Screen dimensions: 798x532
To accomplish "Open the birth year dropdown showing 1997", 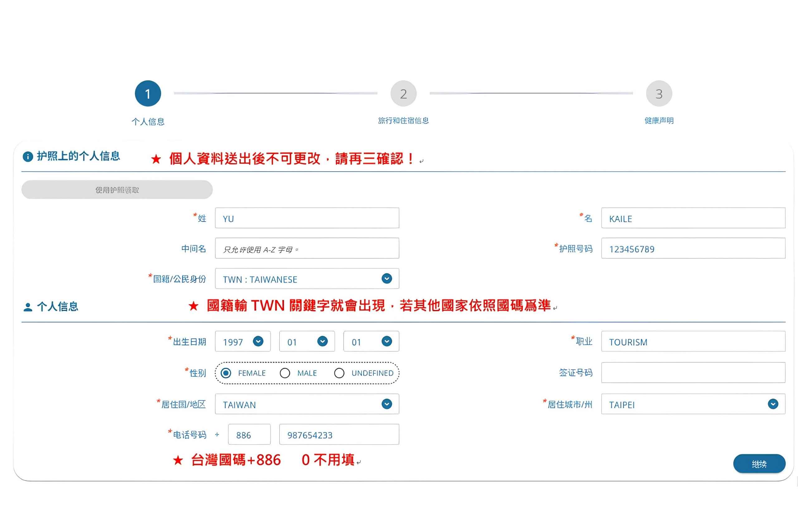I will (243, 341).
